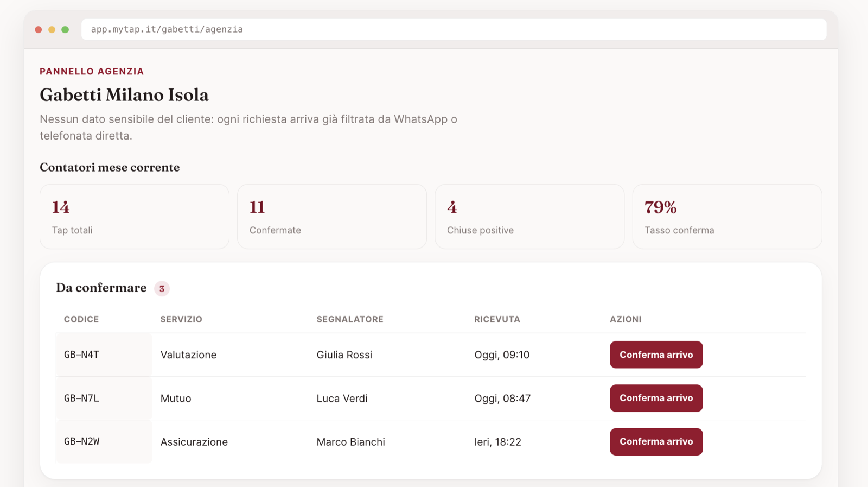Screen dimensions: 868x487
Task: Click the red close window dot
Action: pos(39,29)
